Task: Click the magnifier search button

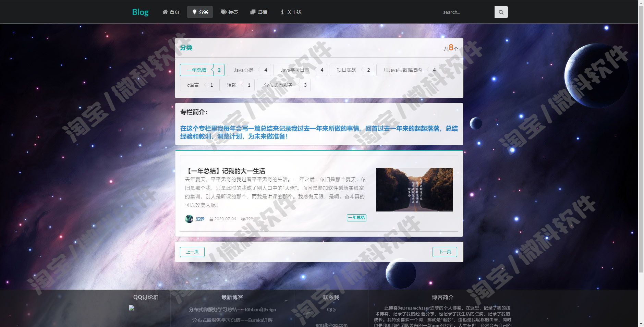Action: click(501, 12)
